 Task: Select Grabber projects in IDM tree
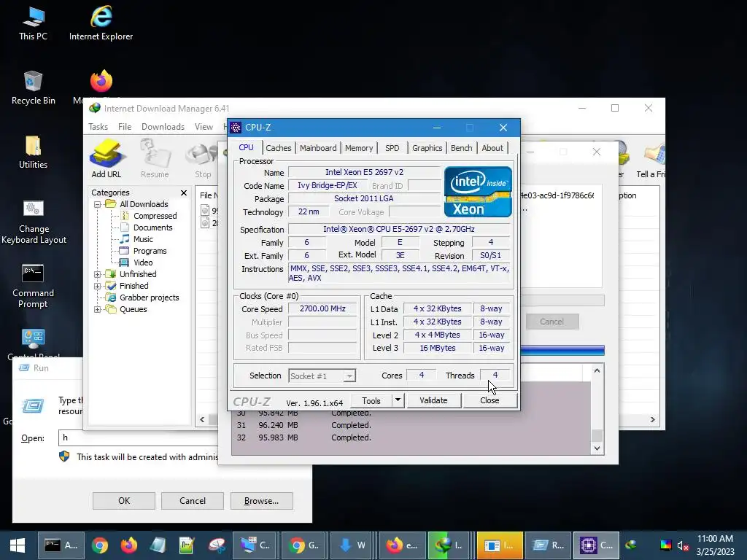click(149, 297)
